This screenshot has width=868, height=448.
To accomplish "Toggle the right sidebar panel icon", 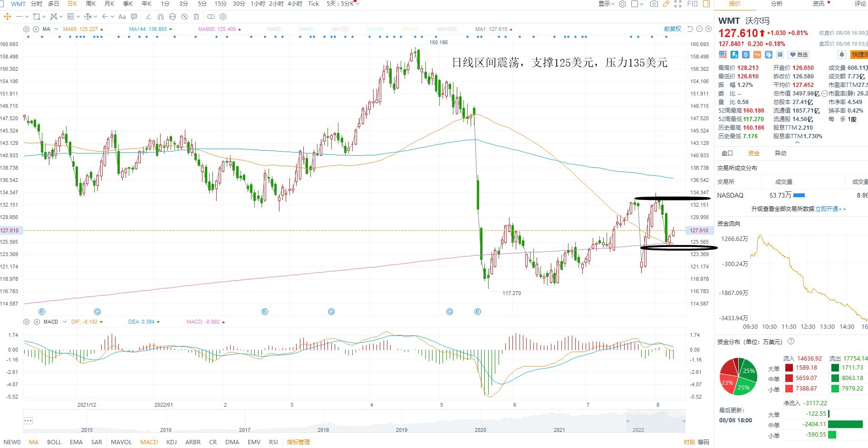I will (x=706, y=4).
